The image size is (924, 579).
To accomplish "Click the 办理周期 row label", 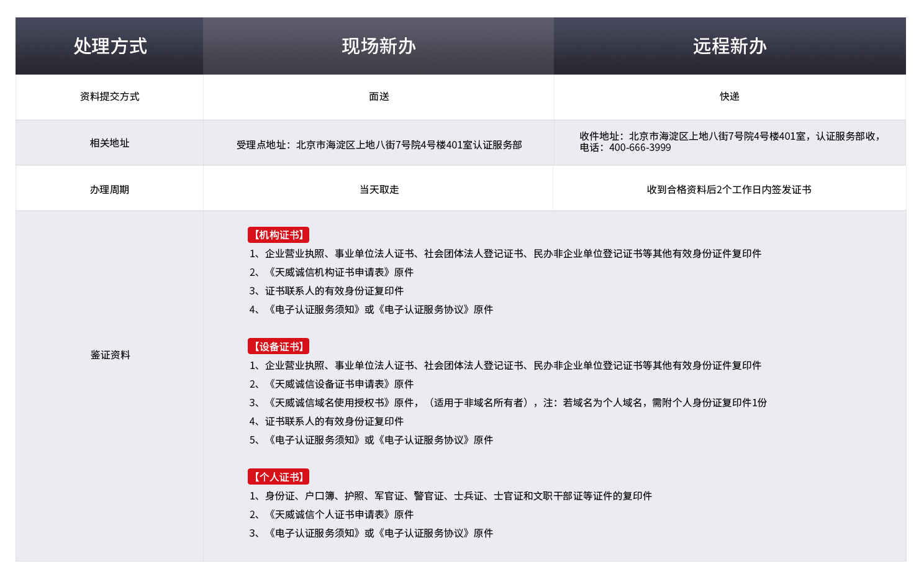I will point(110,189).
